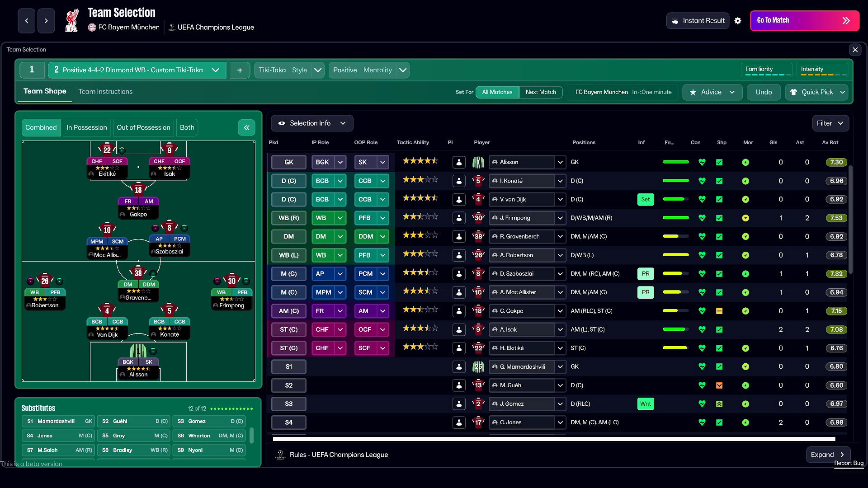The image size is (868, 488).
Task: Click the shirt icon on Quick Pick
Action: 794,92
